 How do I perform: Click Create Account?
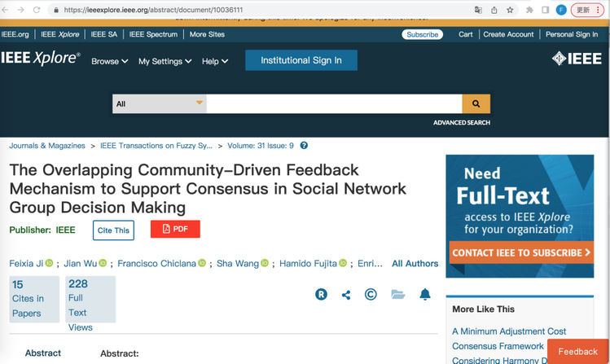pos(508,34)
